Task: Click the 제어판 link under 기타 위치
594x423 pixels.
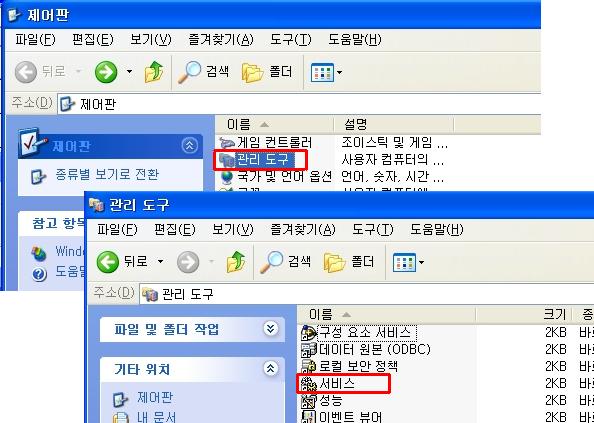Action: click(x=155, y=398)
